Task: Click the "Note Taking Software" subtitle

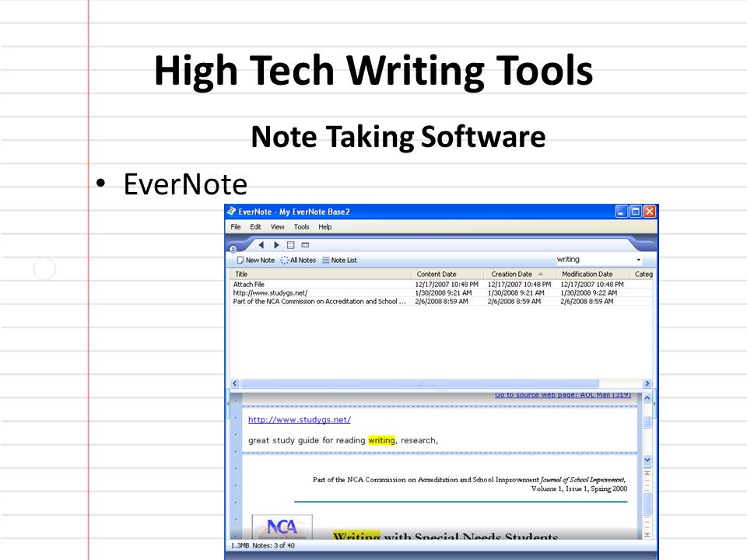Action: pyautogui.click(x=398, y=137)
